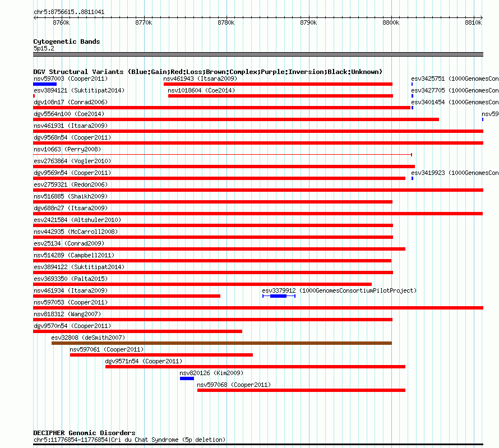Select the 5p15.2 cytogenetic band bar
The height and width of the screenshot is (448, 499).
pos(258,54)
